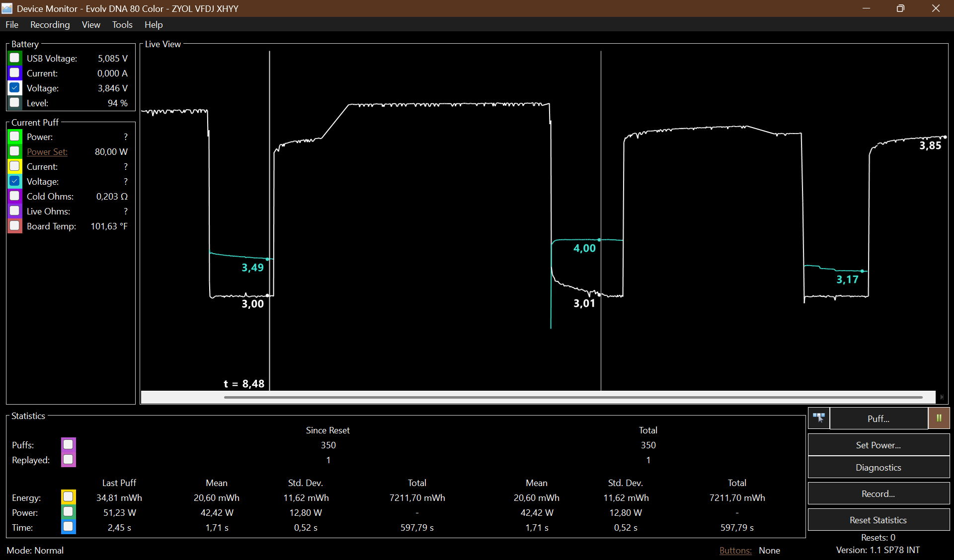Viewport: 954px width, 560px height.
Task: Toggle the Puffs statistics checkbox
Action: pos(68,444)
